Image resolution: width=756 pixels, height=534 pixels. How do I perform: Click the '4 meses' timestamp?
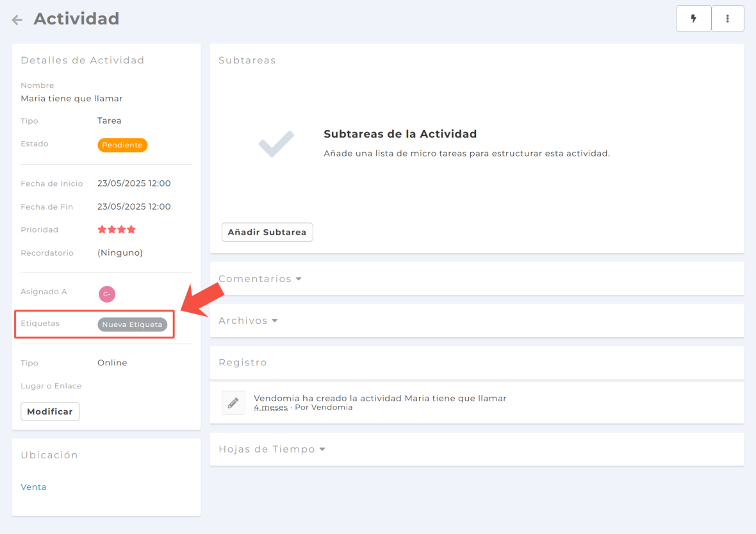coord(270,408)
